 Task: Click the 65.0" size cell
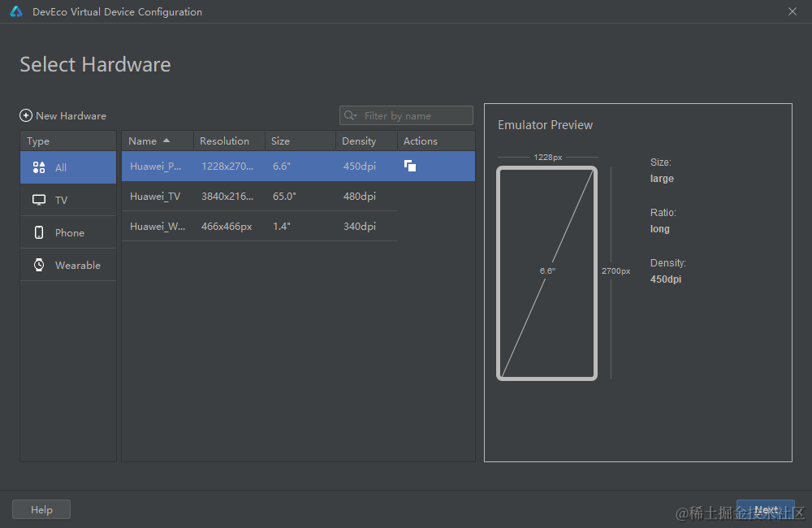pyautogui.click(x=284, y=197)
